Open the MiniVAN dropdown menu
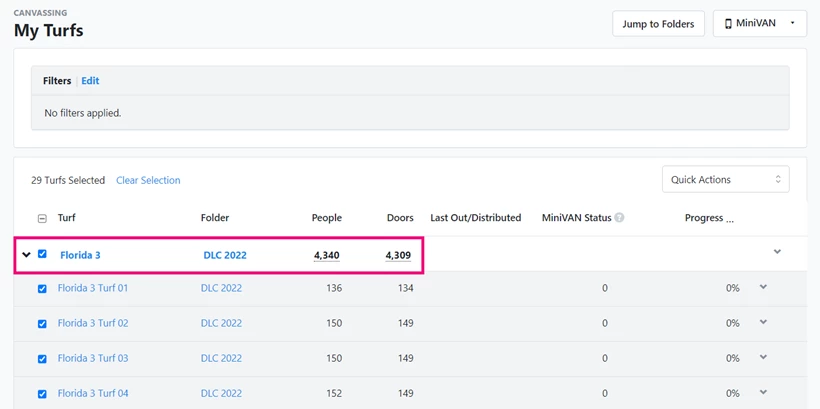 [760, 24]
